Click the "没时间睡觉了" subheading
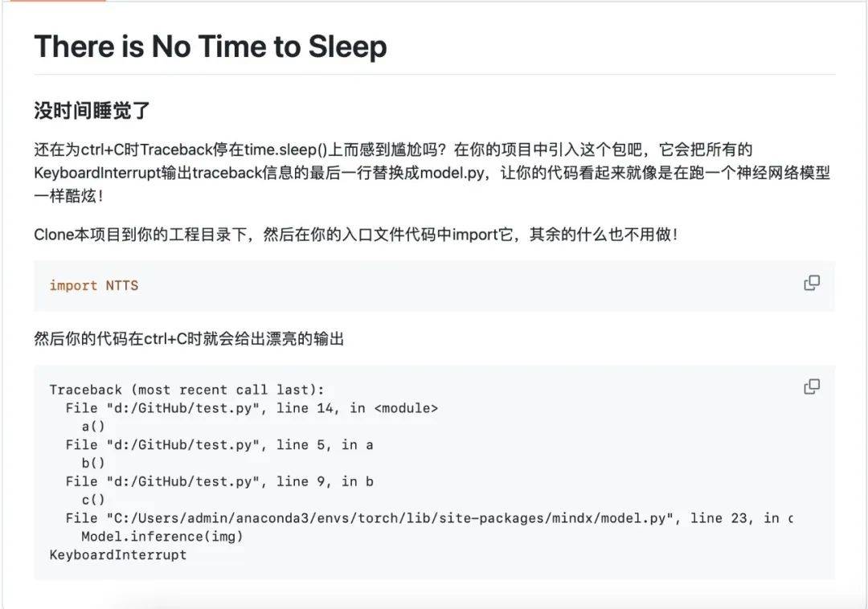 (x=92, y=110)
